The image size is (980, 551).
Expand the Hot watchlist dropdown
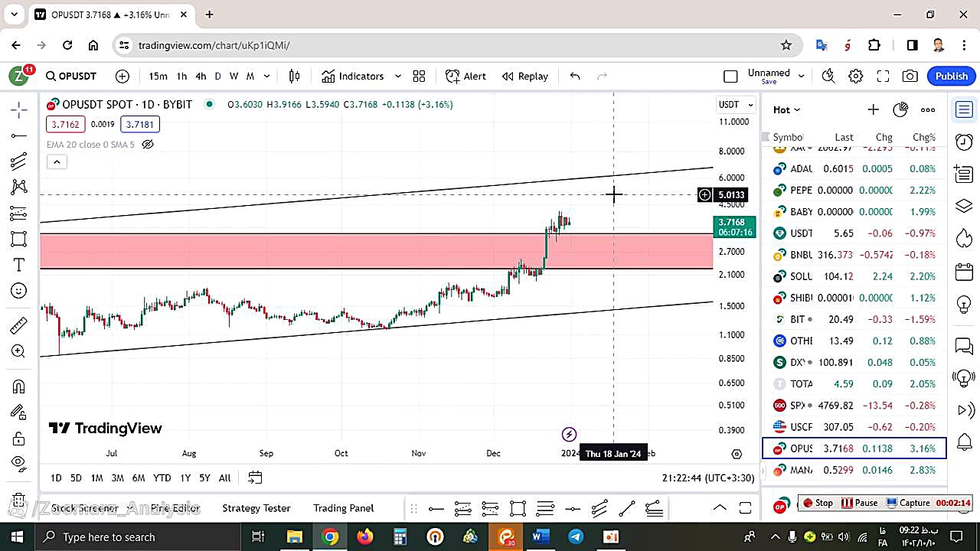tap(787, 109)
